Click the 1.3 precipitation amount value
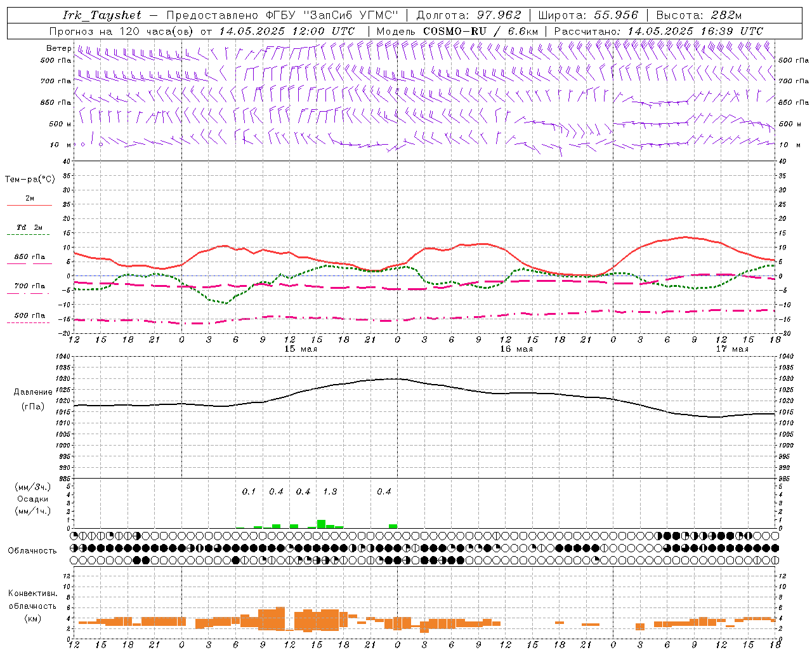Image resolution: width=812 pixels, height=650 pixels. pyautogui.click(x=330, y=491)
